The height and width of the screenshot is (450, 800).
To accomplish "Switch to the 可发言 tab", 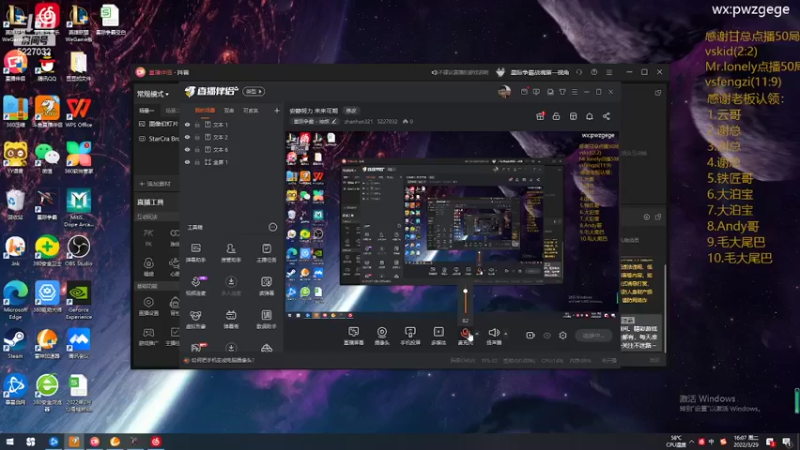I will [x=251, y=111].
